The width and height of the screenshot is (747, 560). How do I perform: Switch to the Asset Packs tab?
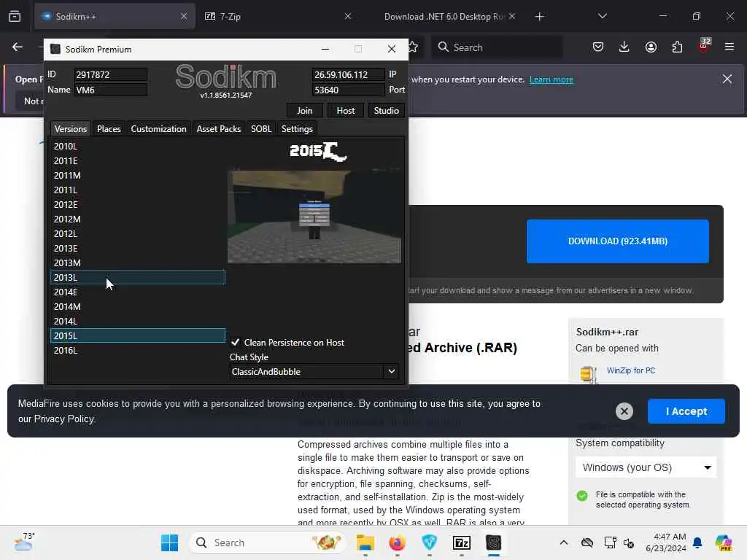click(219, 128)
